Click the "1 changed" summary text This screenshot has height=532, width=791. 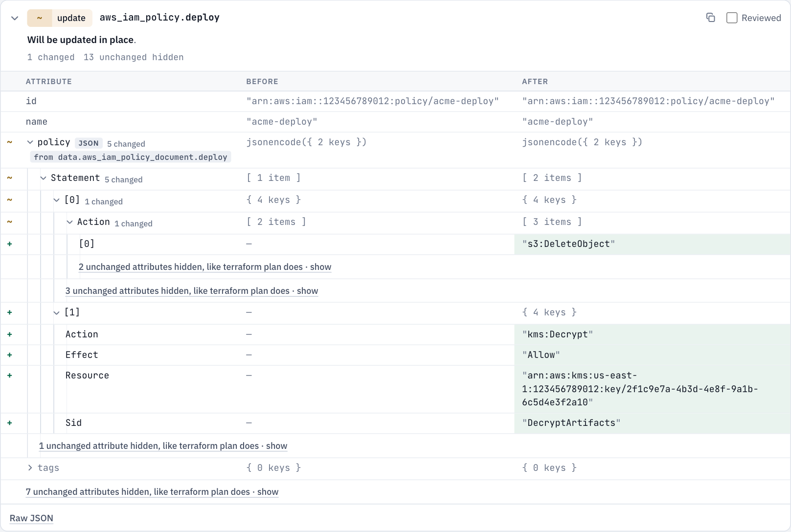pos(51,57)
